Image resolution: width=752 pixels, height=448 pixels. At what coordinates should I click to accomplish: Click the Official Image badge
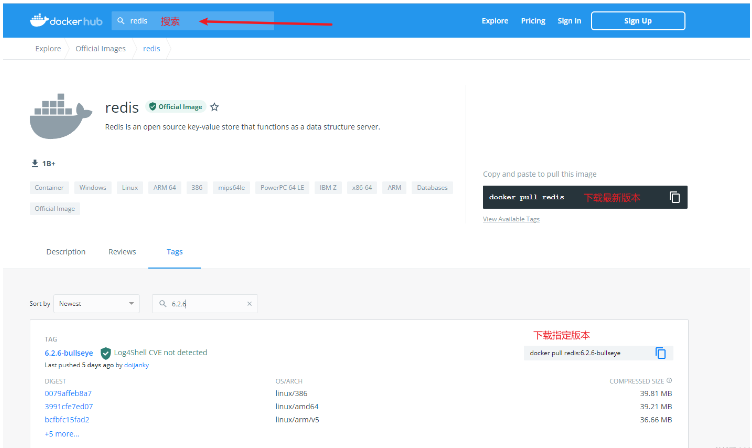tap(176, 106)
